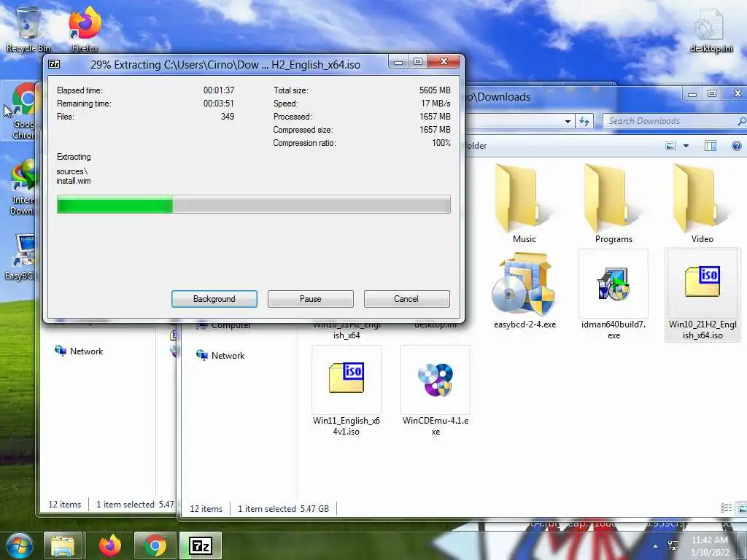Click the Background button in 7-Zip dialog
This screenshot has height=560, width=747.
(214, 298)
